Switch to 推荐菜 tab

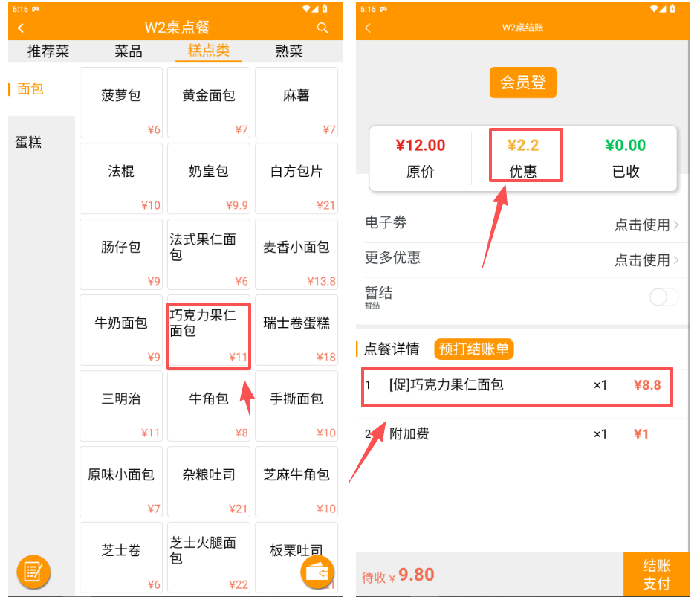click(48, 51)
